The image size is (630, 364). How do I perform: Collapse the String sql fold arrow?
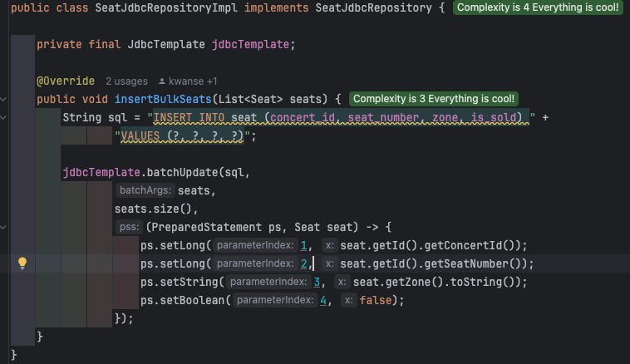pyautogui.click(x=3, y=118)
